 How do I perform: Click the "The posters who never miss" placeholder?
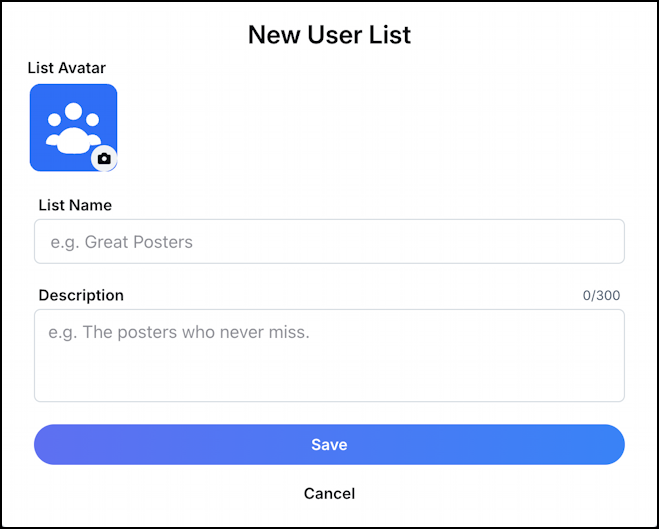pyautogui.click(x=195, y=332)
